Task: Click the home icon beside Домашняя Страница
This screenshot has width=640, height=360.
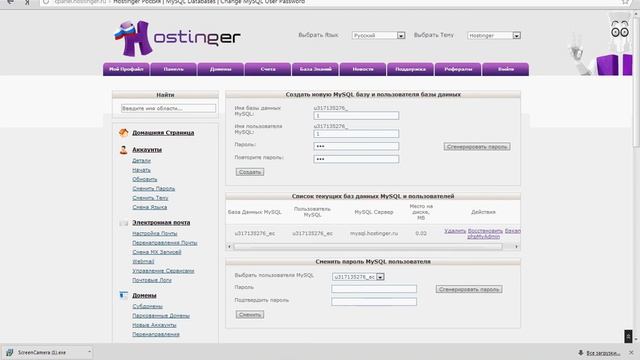Action: click(124, 133)
